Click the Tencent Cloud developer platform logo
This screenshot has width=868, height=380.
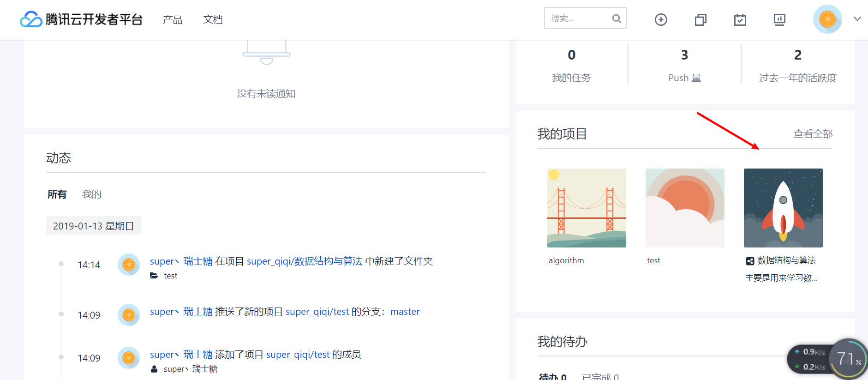pos(81,19)
